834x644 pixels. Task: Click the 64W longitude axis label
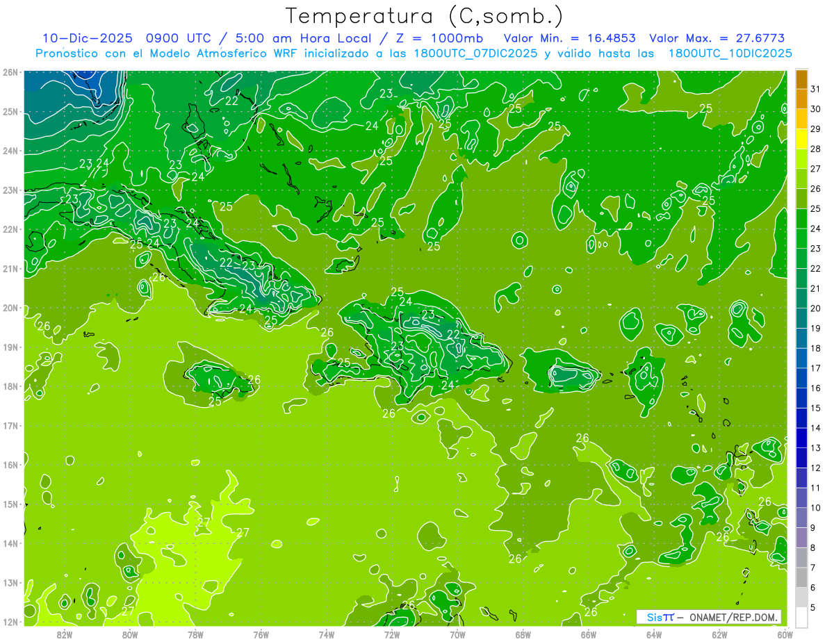pos(654,634)
